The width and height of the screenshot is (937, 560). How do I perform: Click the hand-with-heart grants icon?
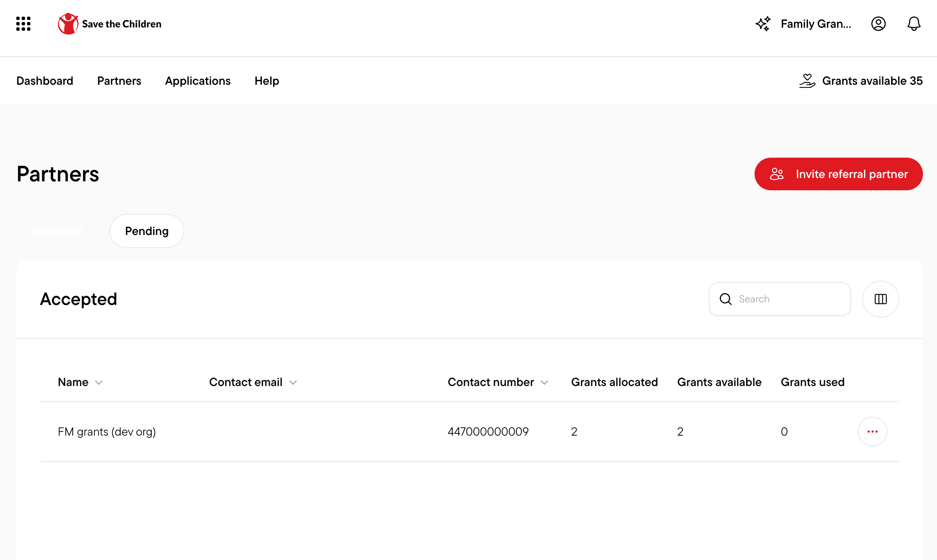[807, 81]
